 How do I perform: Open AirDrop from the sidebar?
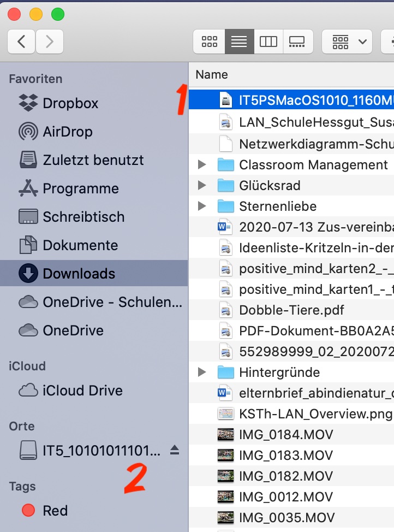(x=67, y=132)
